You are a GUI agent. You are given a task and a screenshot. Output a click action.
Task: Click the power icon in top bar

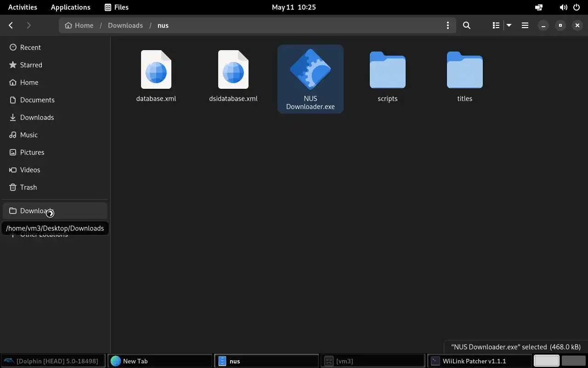(x=576, y=7)
